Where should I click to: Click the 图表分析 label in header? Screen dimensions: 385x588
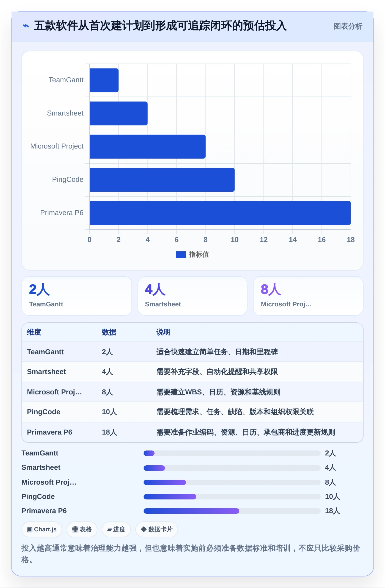(x=348, y=26)
